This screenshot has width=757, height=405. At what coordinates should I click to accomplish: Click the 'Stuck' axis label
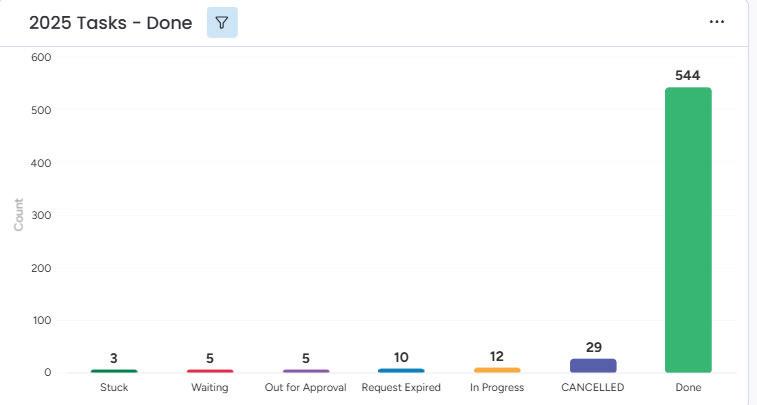click(114, 388)
